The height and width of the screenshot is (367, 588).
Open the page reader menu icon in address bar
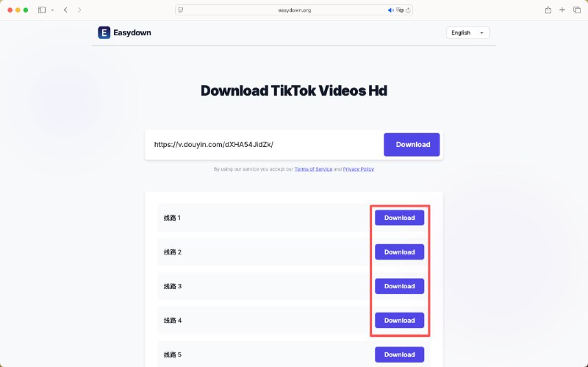point(180,10)
